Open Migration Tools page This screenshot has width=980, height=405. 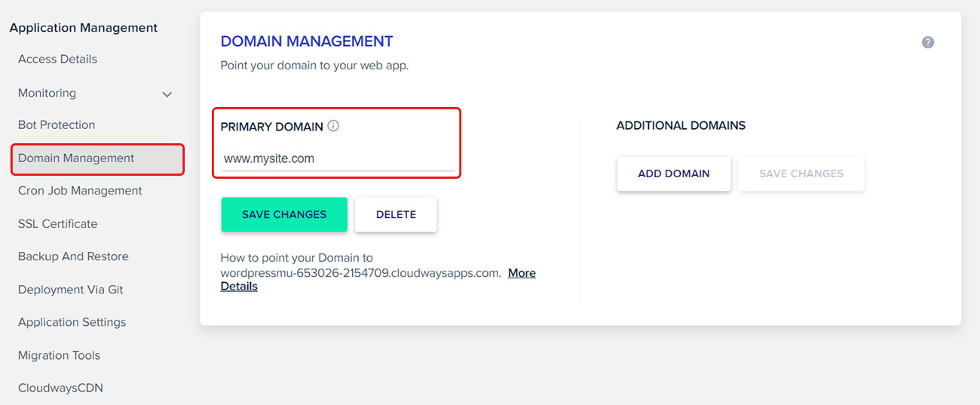coord(59,355)
